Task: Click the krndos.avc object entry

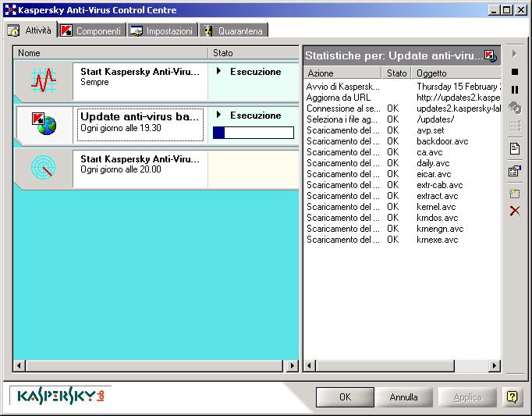Action: click(x=438, y=218)
